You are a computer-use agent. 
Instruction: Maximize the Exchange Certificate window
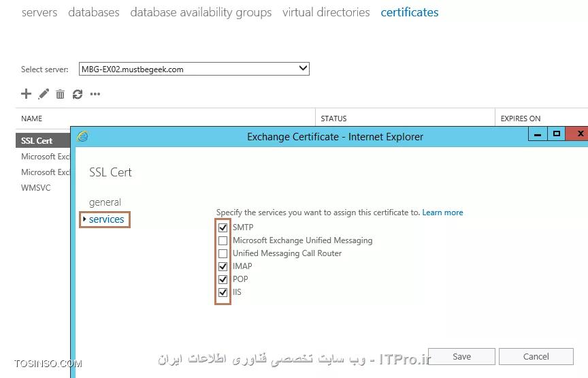(x=557, y=133)
